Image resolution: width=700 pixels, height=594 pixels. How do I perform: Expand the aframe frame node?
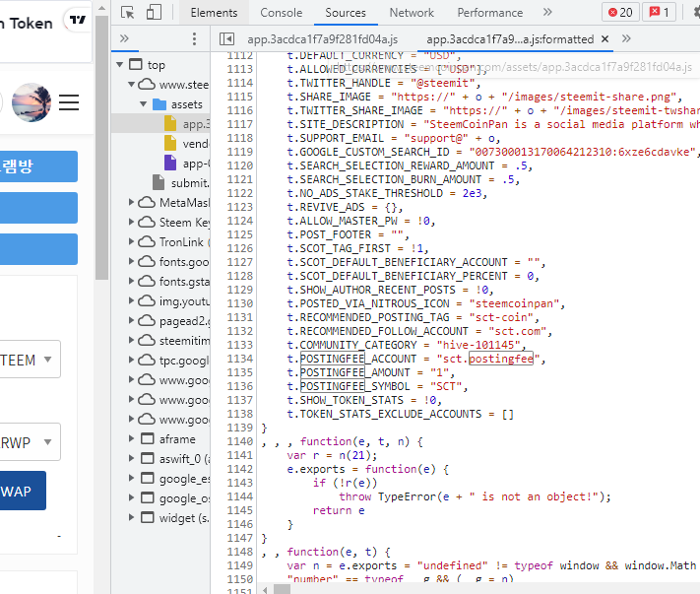131,438
